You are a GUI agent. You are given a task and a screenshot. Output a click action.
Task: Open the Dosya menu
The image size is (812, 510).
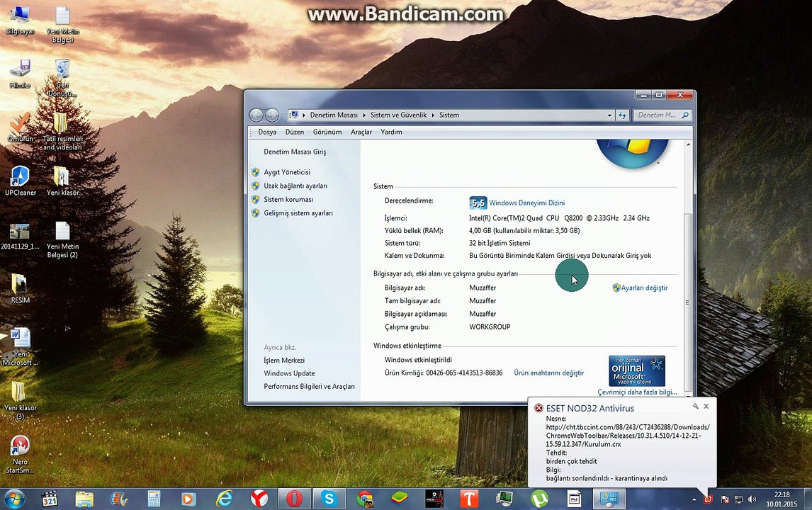coord(267,132)
